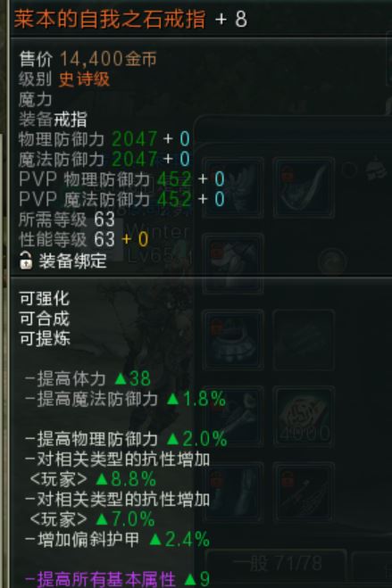Select the gauntlet item slot
Image resolution: width=392 pixels, height=588 pixels.
[x=233, y=493]
